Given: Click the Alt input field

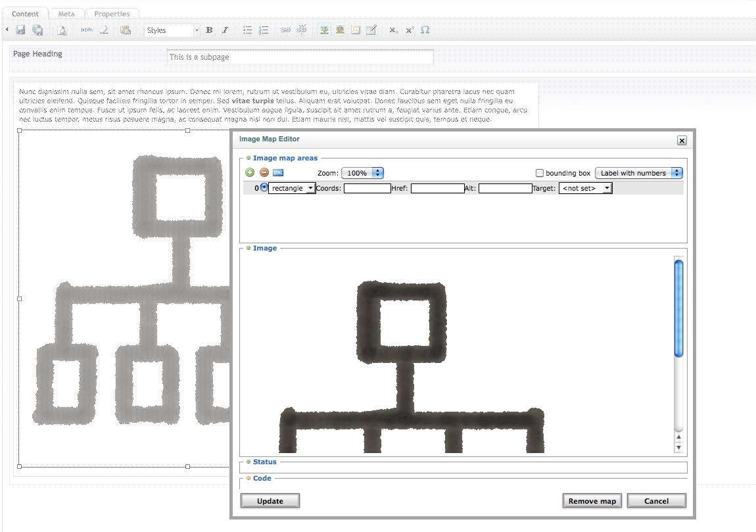Looking at the screenshot, I should [x=506, y=188].
